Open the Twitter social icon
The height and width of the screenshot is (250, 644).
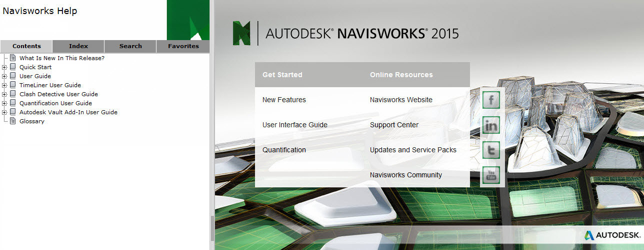491,150
